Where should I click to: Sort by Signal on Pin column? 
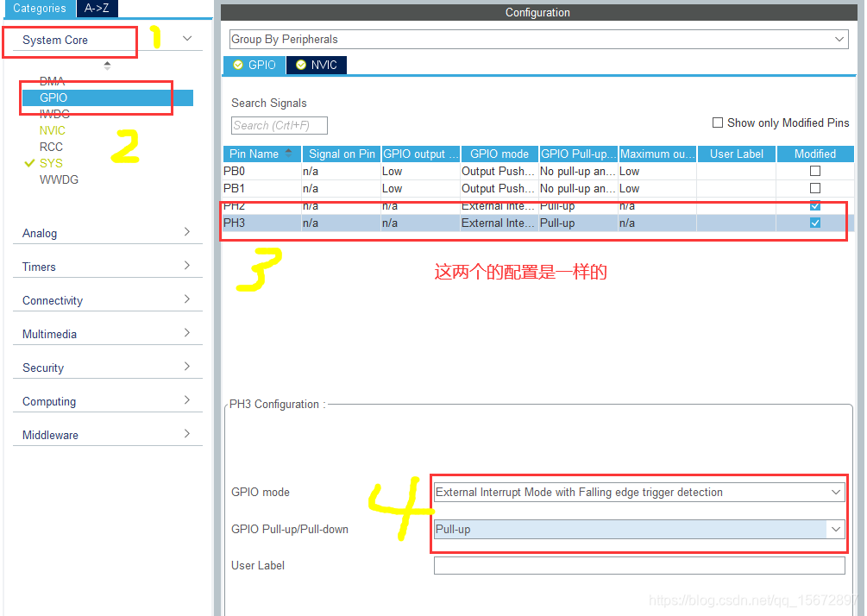tap(341, 154)
